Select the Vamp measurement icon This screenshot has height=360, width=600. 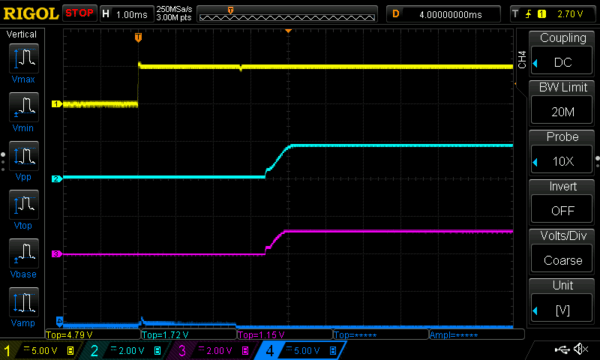[23, 302]
